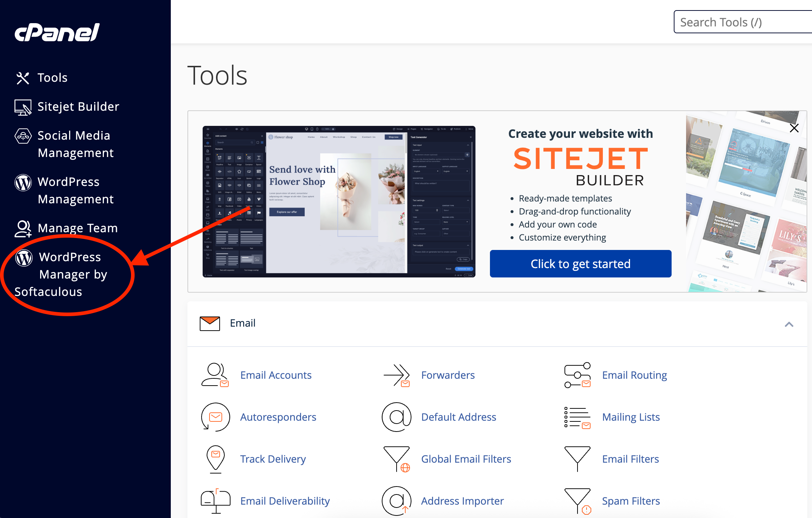Image resolution: width=812 pixels, height=518 pixels.
Task: Click the cPanel logo
Action: (x=57, y=32)
